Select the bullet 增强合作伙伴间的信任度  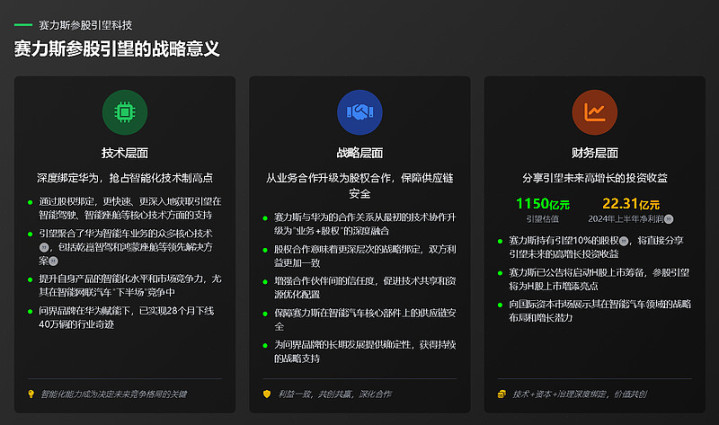coord(365,287)
